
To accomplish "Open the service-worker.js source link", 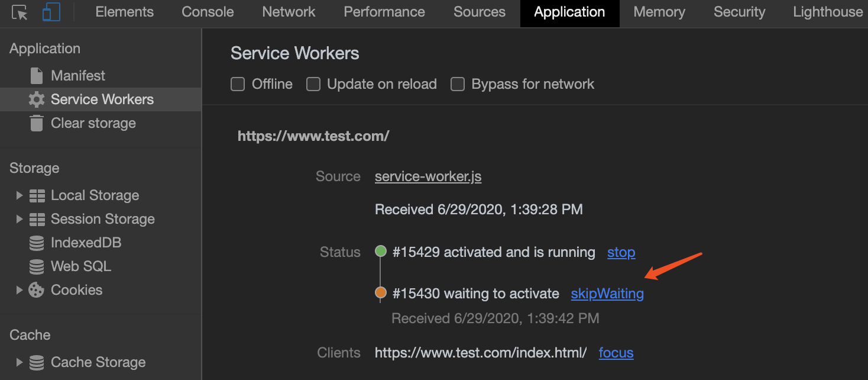I will pyautogui.click(x=428, y=176).
